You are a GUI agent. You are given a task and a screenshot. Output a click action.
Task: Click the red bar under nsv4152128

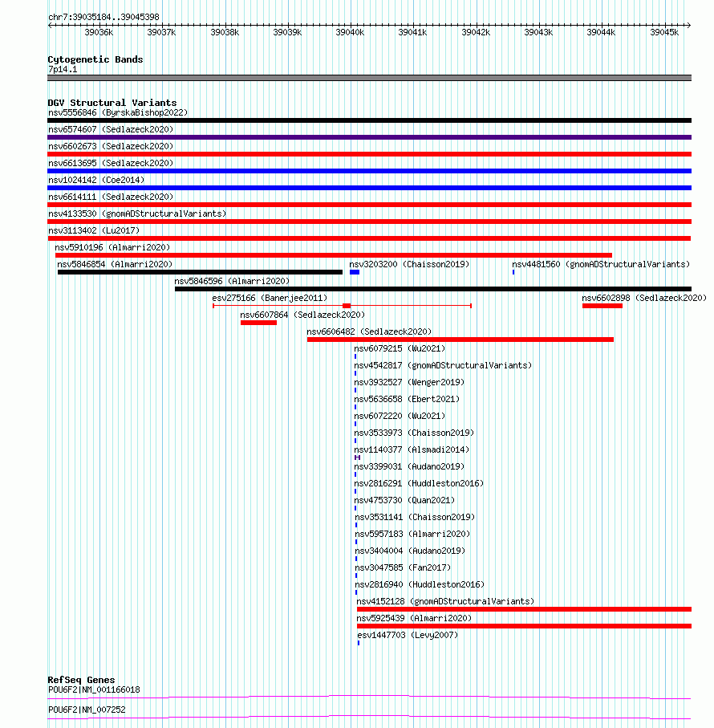[x=524, y=609]
